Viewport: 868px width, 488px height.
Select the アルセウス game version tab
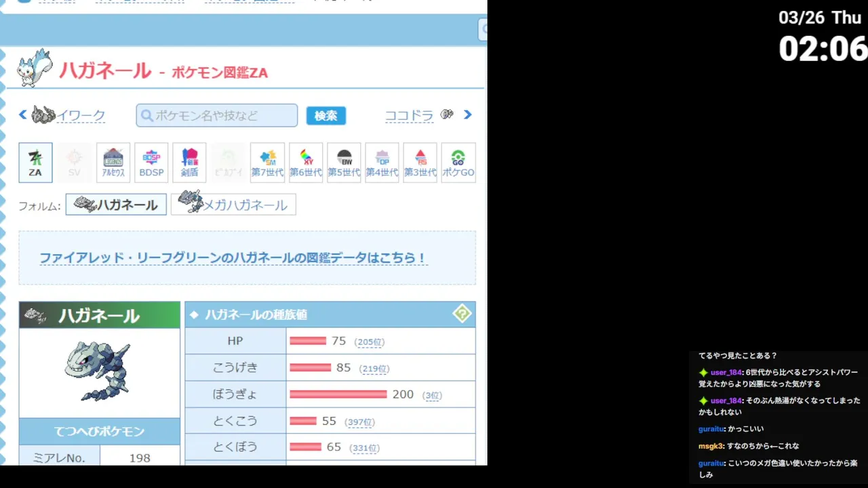[x=113, y=163]
